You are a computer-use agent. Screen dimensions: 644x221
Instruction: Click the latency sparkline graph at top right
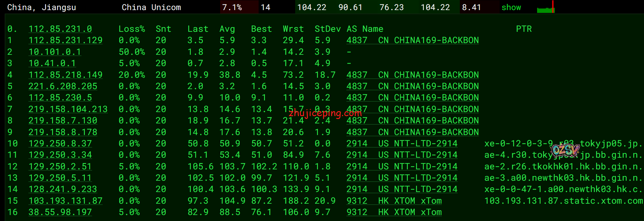click(546, 8)
